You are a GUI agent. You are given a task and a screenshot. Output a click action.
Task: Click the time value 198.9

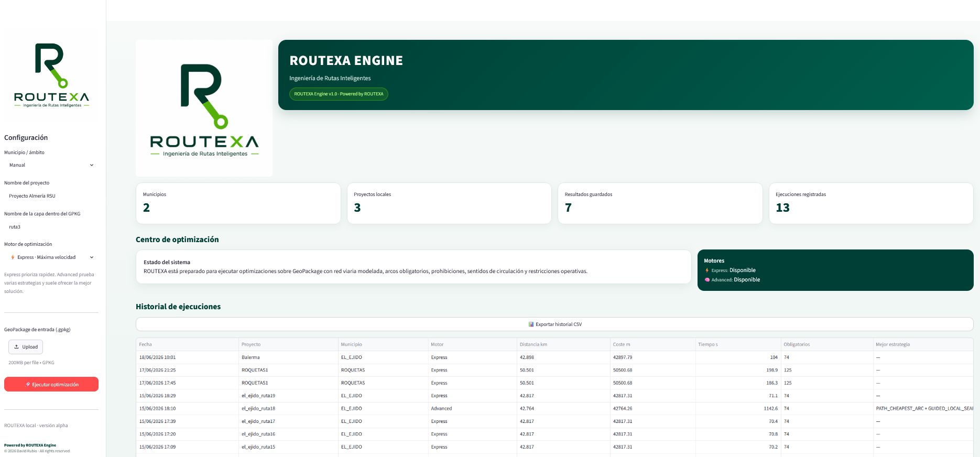tap(738, 370)
